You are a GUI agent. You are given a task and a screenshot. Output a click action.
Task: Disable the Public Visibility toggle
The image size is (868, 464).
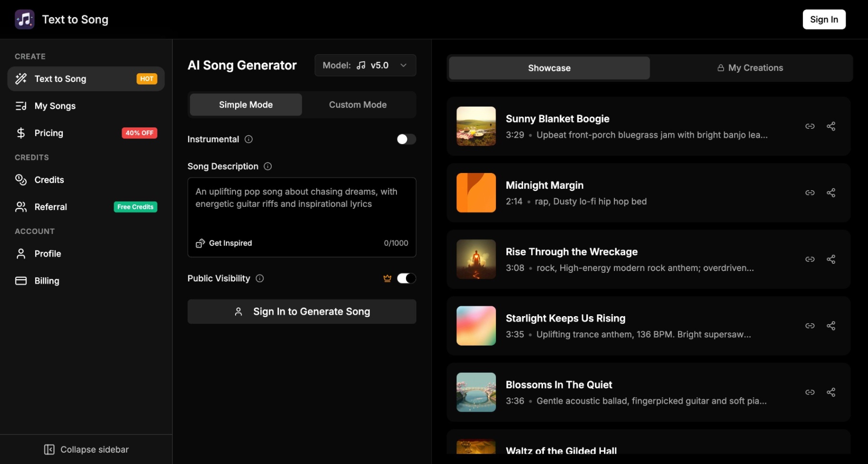coord(406,278)
